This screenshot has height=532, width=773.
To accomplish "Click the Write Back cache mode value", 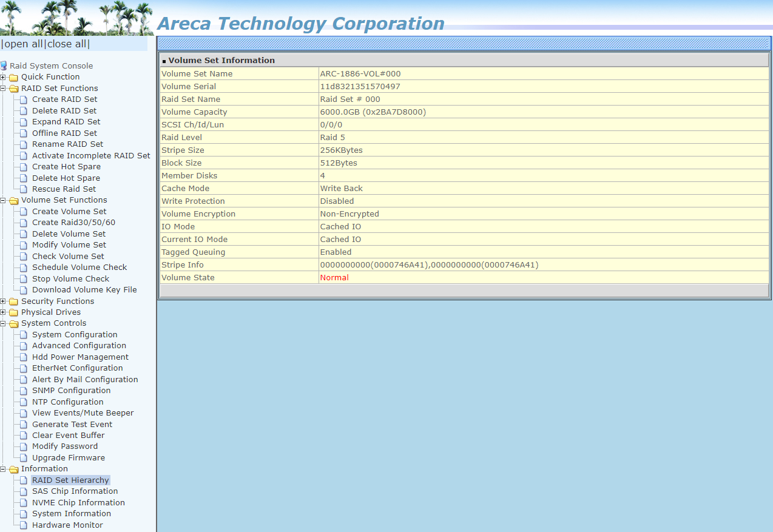I will click(x=342, y=189).
